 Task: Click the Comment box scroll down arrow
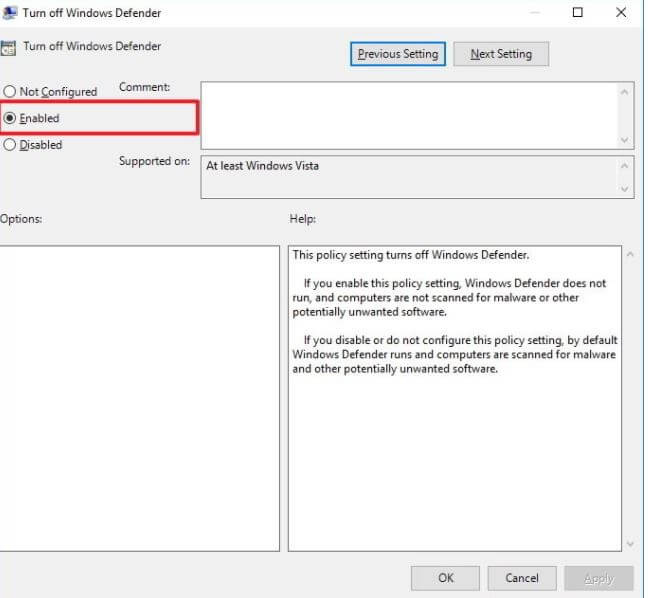point(626,140)
